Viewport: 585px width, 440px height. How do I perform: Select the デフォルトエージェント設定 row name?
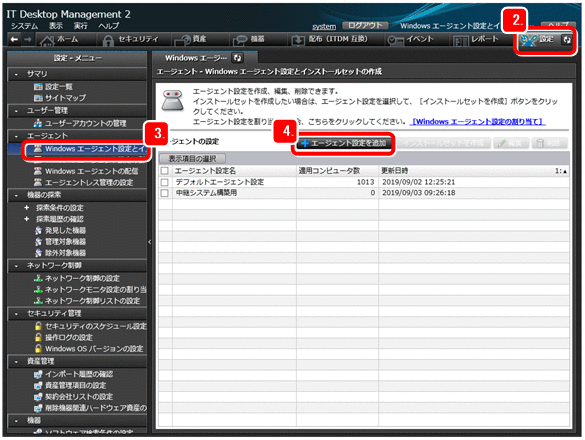point(220,182)
